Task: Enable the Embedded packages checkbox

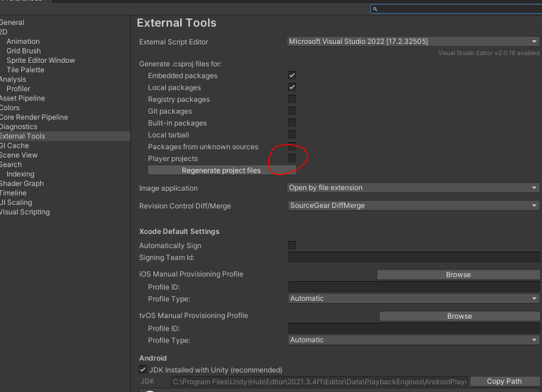Action: [x=292, y=75]
